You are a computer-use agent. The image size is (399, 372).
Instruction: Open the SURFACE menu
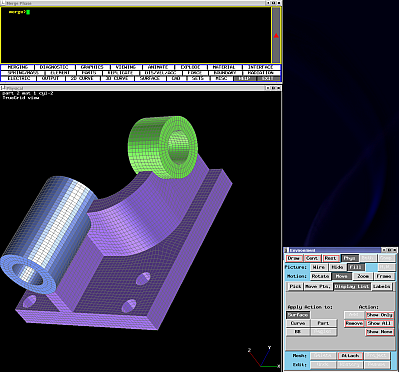(150, 78)
